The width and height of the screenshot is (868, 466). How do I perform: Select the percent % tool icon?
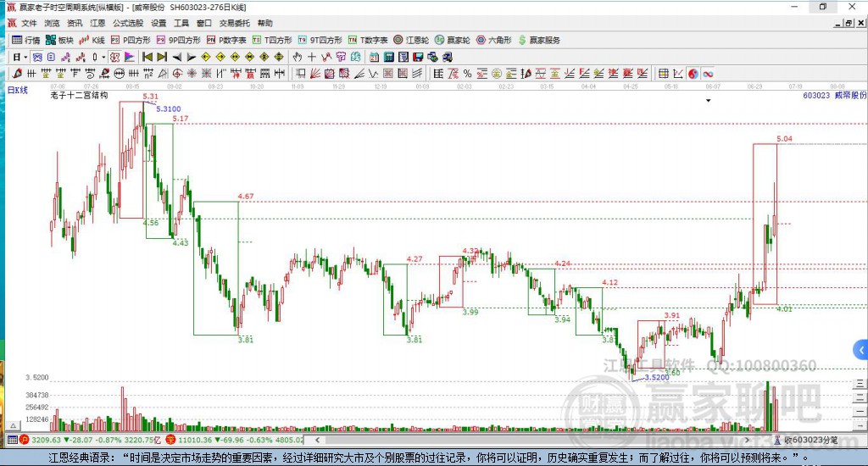[467, 74]
